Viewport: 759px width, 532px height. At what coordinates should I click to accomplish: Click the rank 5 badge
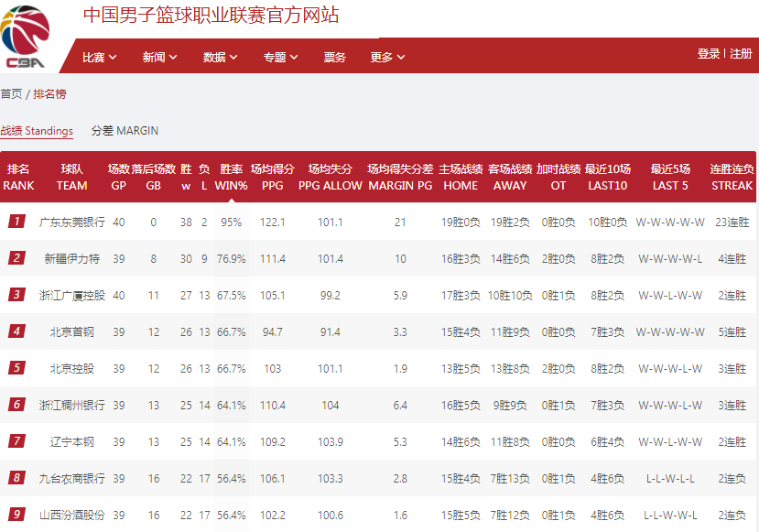(17, 368)
